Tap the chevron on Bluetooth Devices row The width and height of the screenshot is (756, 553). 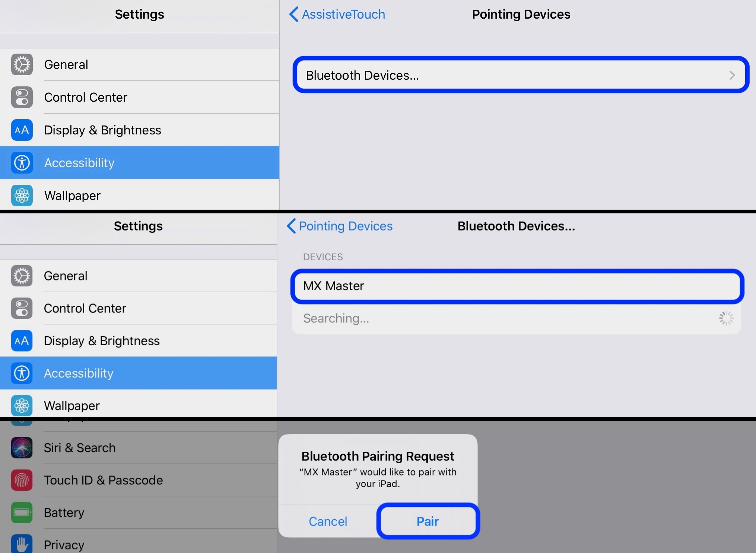(732, 75)
